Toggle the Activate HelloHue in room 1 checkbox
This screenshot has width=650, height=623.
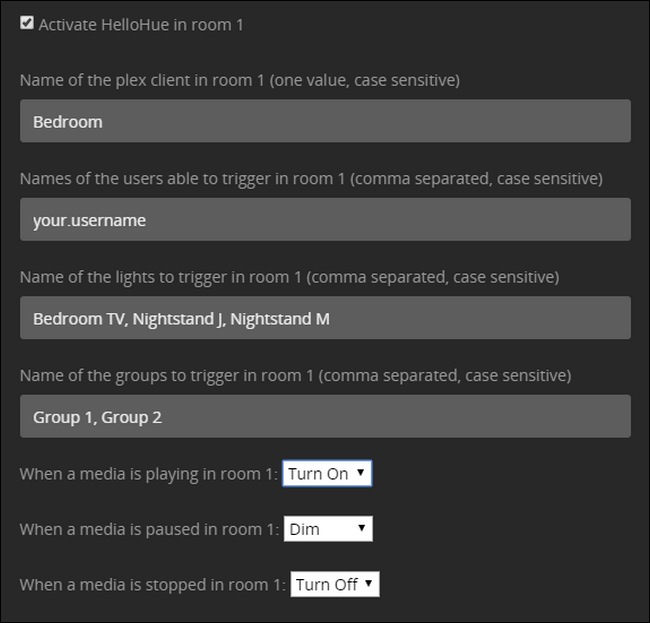[x=27, y=23]
